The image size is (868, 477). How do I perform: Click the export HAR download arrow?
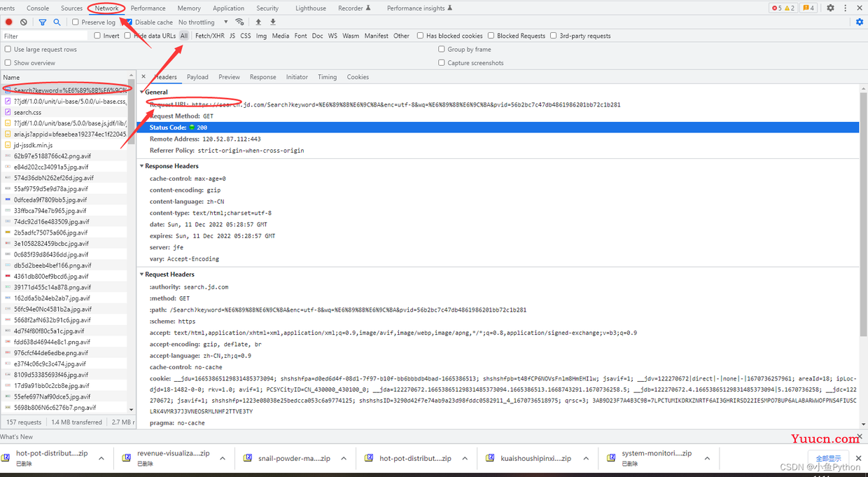[273, 22]
